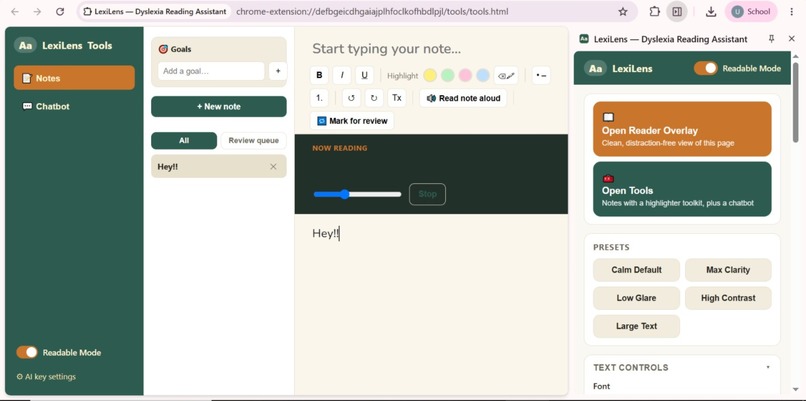Viewport: 806px width, 401px height.
Task: Clear text formatting with Tx button
Action: [396, 98]
